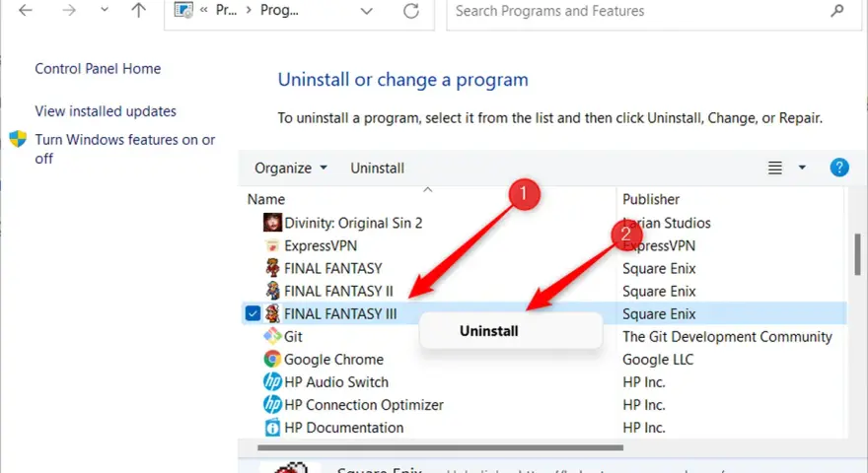Click HP Inc. publisher for HP Documentation
The width and height of the screenshot is (868, 473).
point(644,428)
